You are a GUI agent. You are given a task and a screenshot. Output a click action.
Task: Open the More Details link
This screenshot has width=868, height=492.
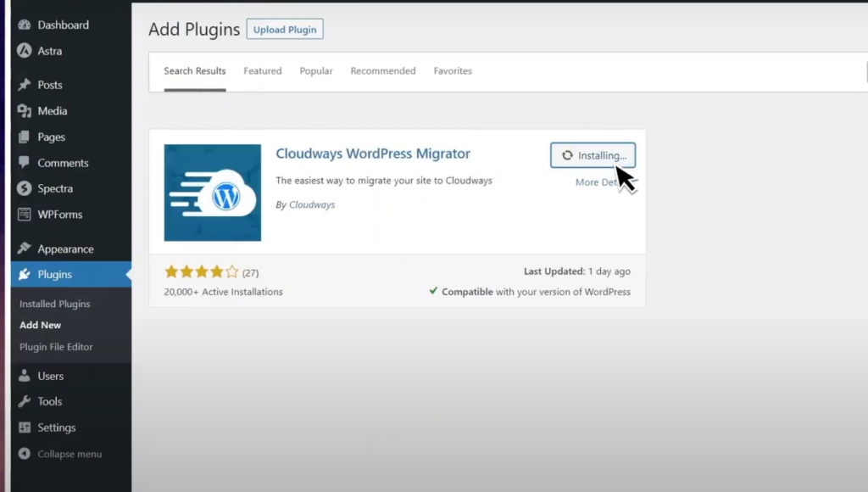point(598,182)
